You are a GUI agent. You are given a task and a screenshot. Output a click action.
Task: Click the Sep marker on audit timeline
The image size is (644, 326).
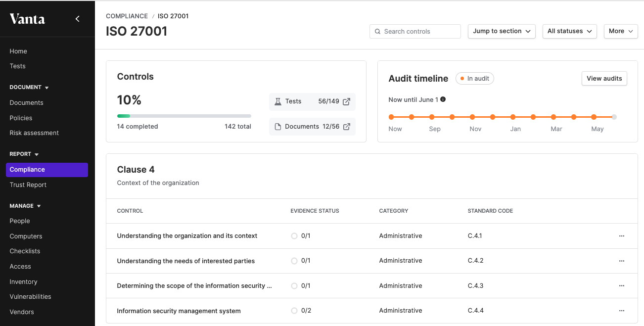432,117
